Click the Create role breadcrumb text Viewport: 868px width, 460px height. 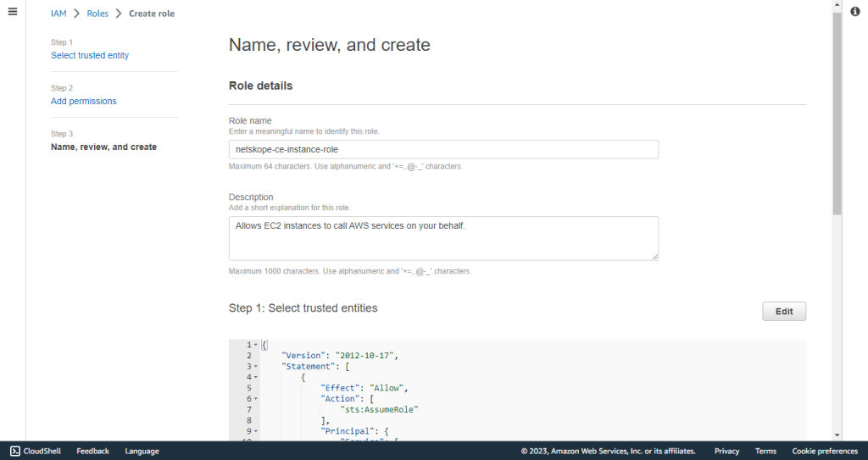click(x=152, y=14)
